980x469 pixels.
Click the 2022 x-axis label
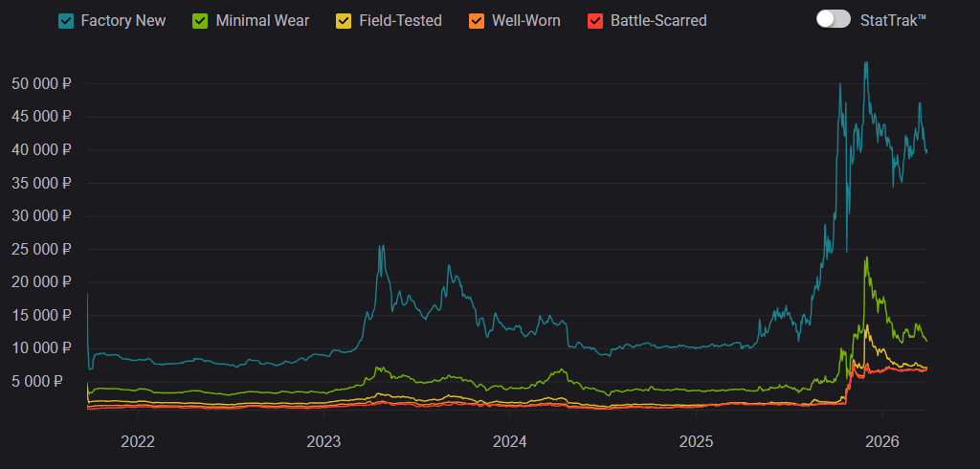pos(138,441)
